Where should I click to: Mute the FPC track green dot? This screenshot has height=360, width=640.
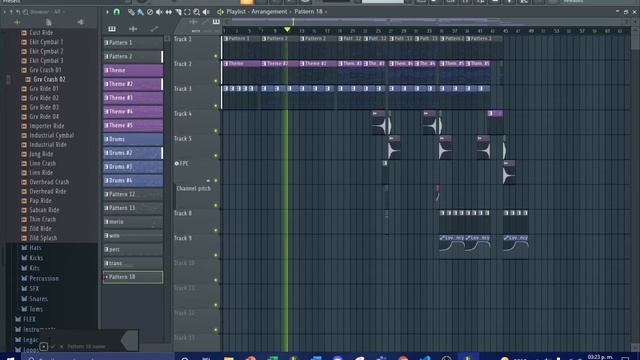[216, 180]
